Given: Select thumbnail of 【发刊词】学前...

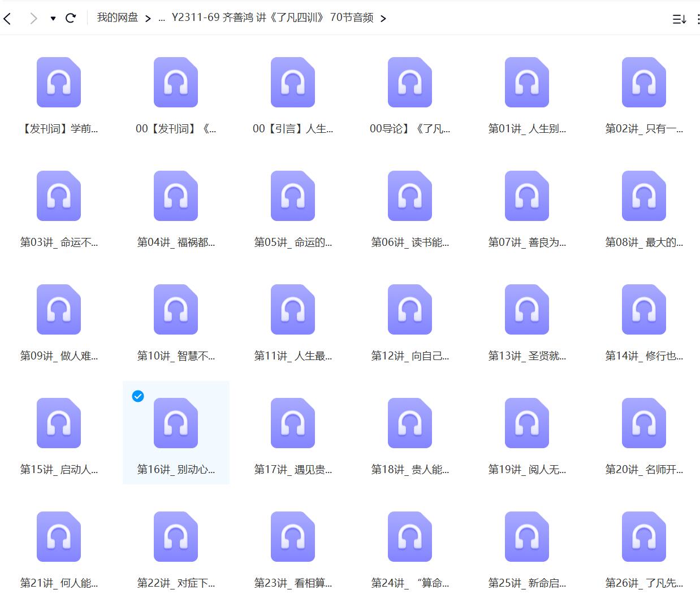Looking at the screenshot, I should pos(59,83).
